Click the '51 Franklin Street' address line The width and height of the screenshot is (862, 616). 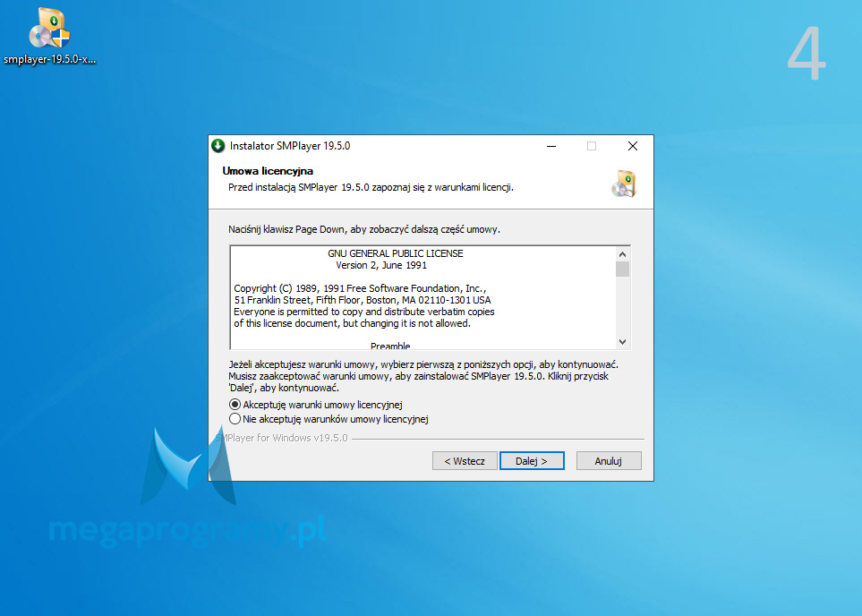click(363, 300)
